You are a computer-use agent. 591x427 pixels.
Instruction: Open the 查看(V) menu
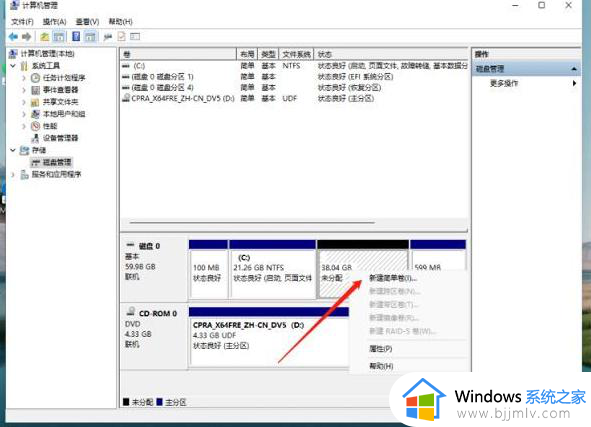click(x=87, y=21)
